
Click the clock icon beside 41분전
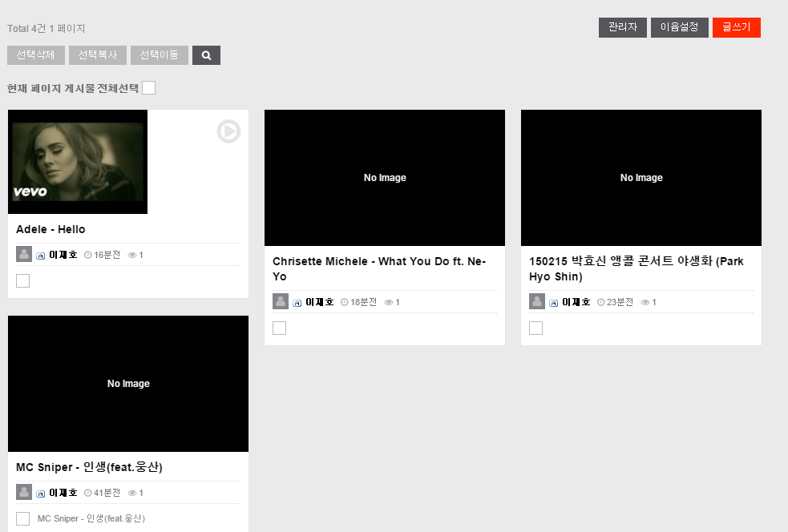click(88, 494)
